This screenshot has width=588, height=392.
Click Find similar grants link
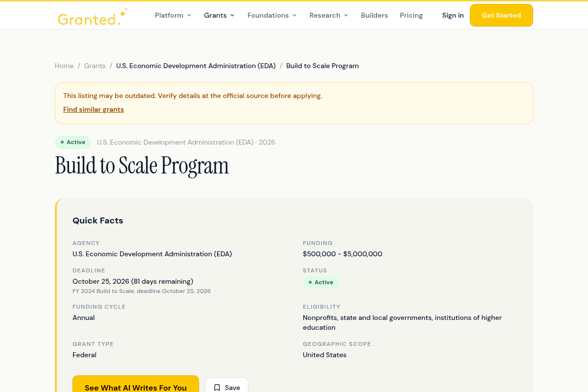point(94,109)
